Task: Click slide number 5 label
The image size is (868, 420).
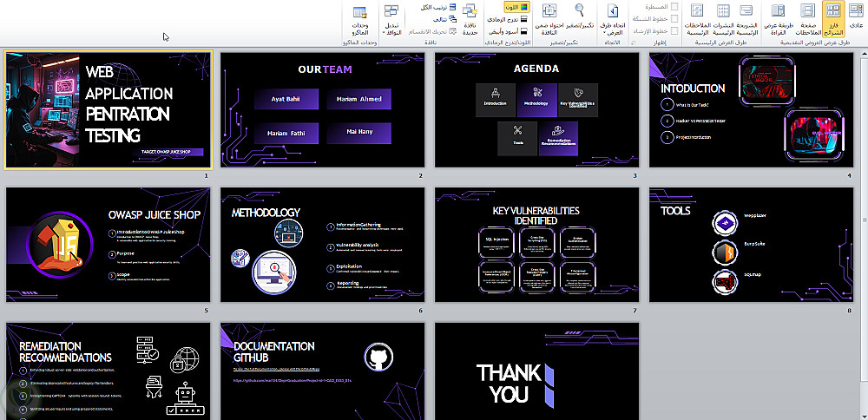Action: pyautogui.click(x=207, y=311)
